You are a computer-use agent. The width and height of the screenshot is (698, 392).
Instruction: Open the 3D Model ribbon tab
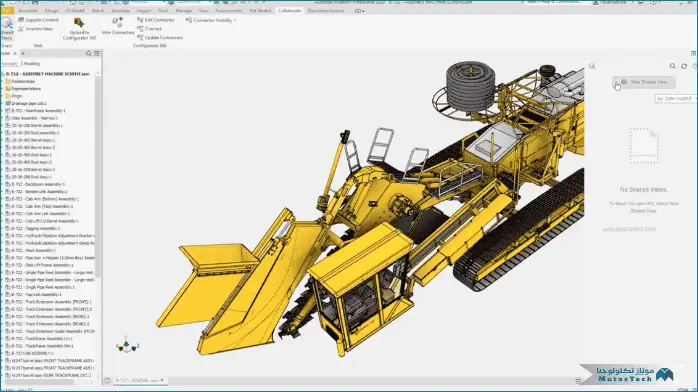click(74, 10)
